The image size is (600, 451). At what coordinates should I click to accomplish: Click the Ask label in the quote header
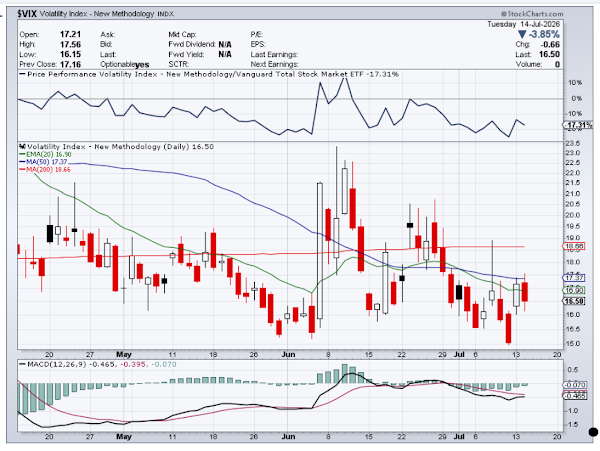(108, 34)
